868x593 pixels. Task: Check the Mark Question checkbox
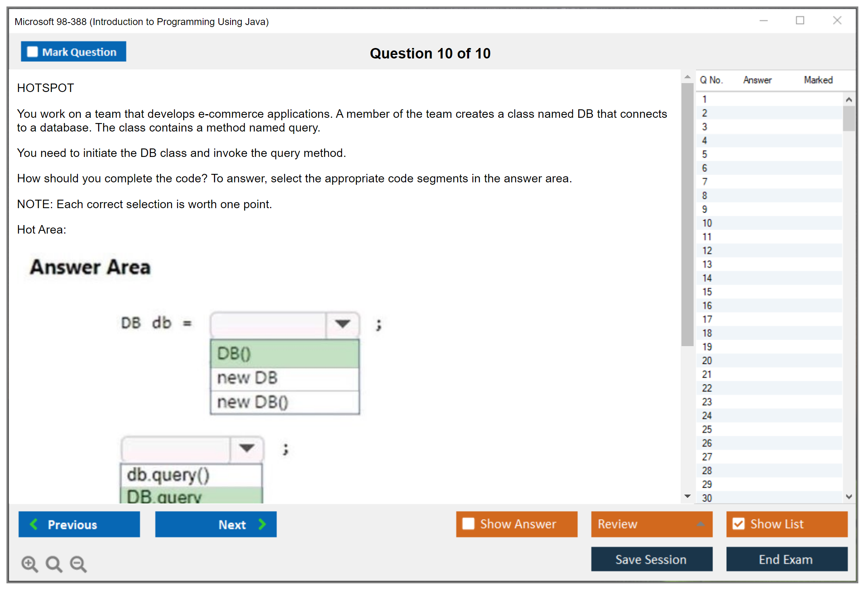[x=32, y=52]
